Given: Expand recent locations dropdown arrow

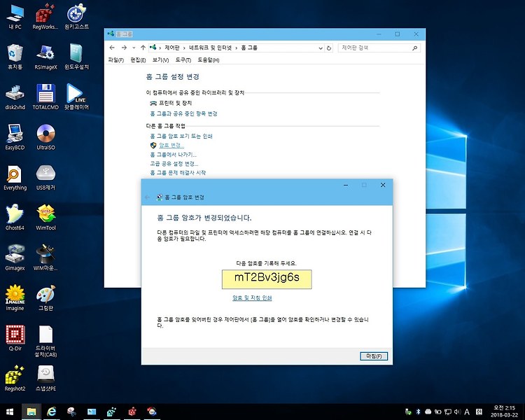Looking at the screenshot, I should tap(134, 48).
